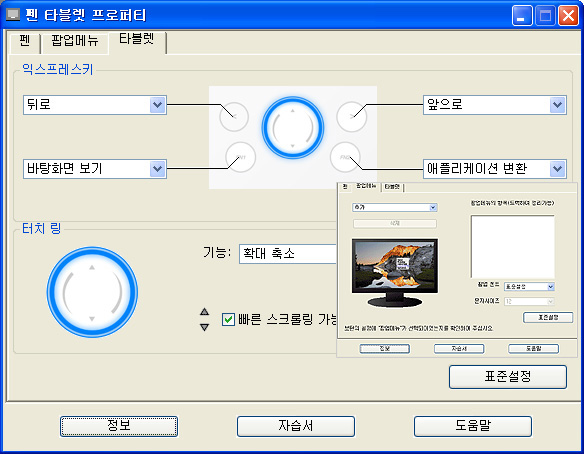584x454 pixels.
Task: Click the right-arrow ExpressKey circle in tablet diagram
Action: [x=352, y=117]
